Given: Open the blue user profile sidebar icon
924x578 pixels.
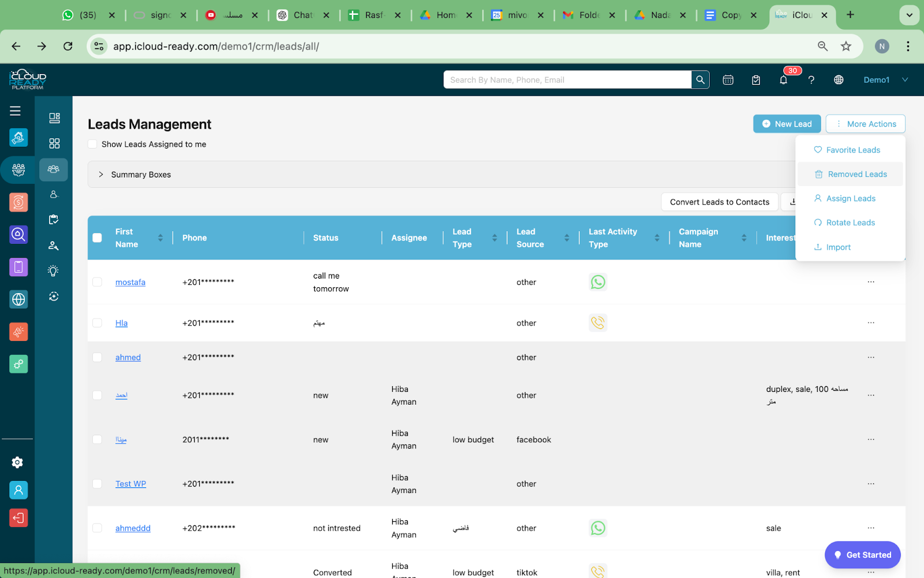Looking at the screenshot, I should 18,490.
